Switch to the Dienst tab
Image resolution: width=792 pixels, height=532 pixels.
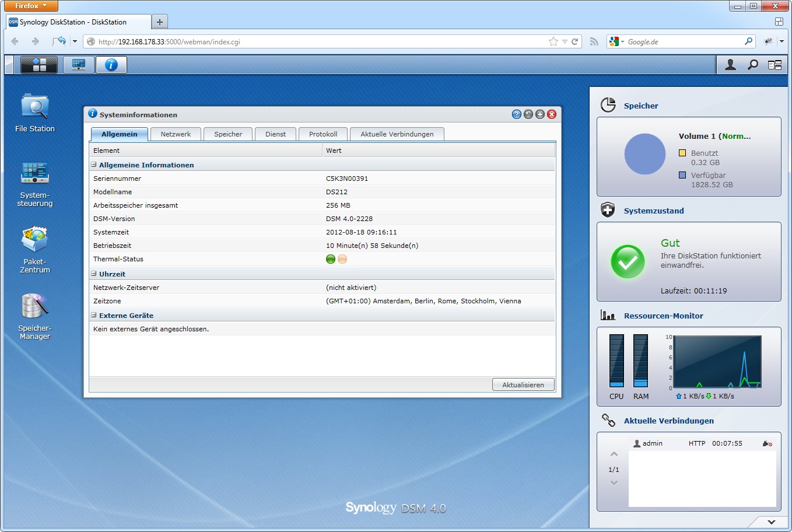point(276,134)
